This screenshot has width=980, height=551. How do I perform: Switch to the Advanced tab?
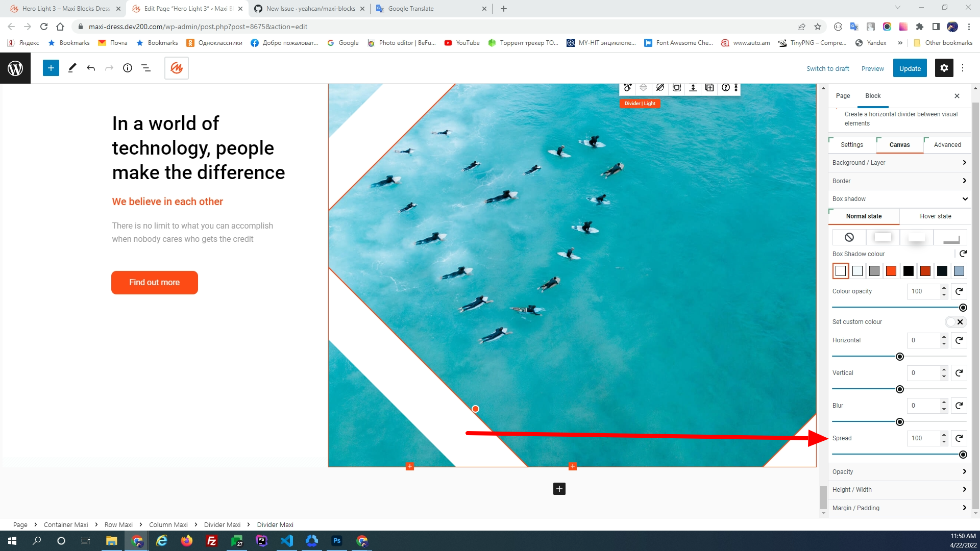947,145
